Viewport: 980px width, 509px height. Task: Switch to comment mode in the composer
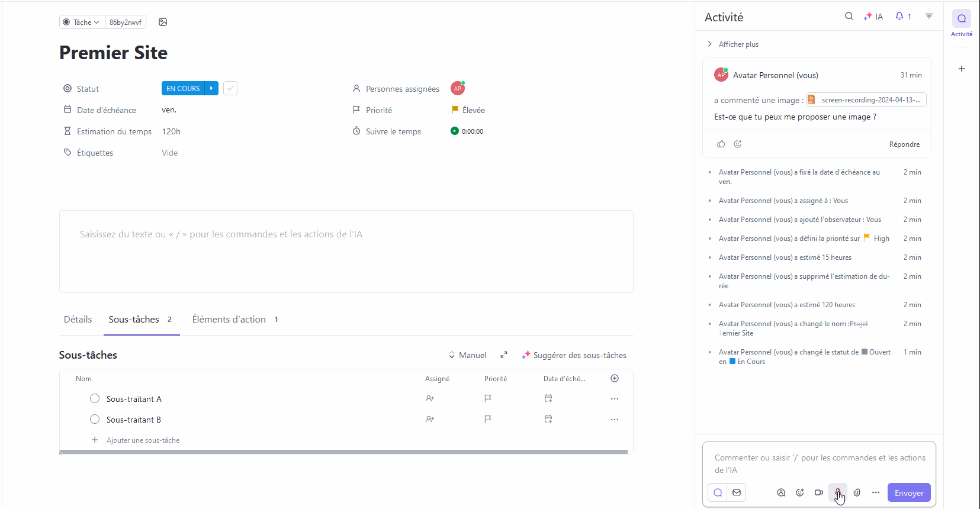718,492
